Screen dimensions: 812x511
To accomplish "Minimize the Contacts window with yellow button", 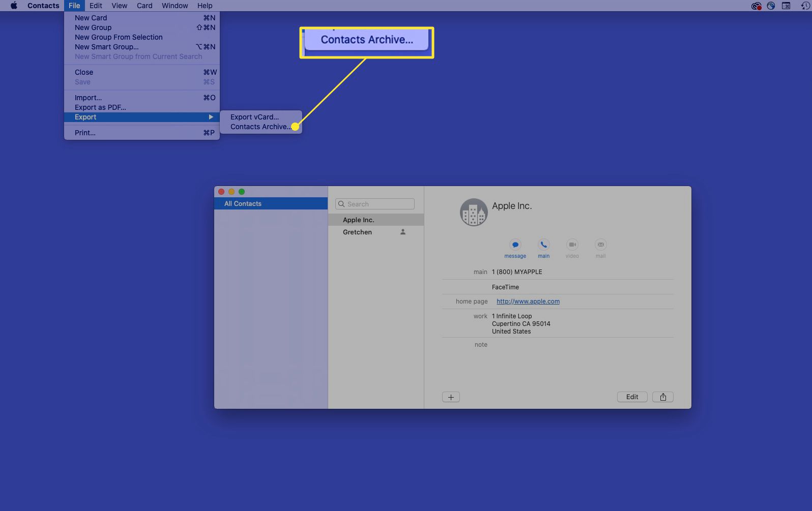I will tap(231, 192).
